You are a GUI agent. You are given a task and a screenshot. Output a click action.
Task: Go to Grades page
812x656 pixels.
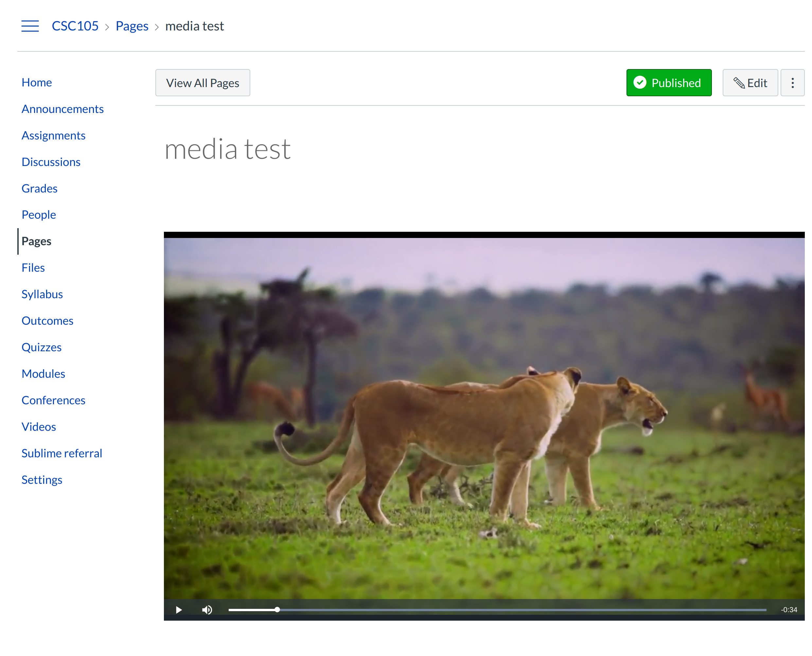click(x=39, y=188)
